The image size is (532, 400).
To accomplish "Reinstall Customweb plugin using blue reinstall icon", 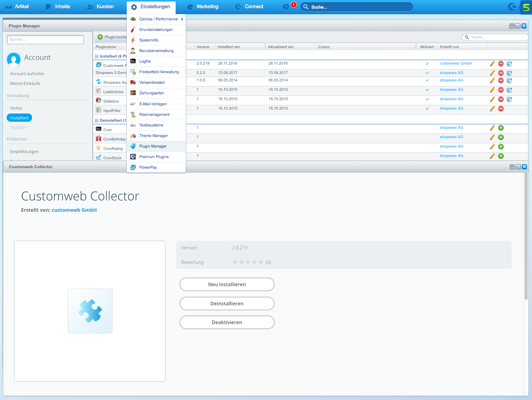I will click(509, 63).
